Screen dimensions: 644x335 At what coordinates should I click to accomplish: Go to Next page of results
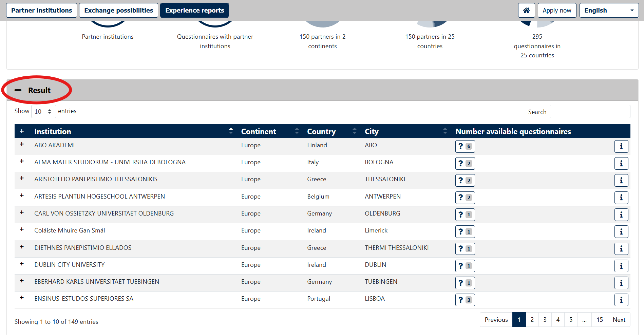(x=619, y=320)
